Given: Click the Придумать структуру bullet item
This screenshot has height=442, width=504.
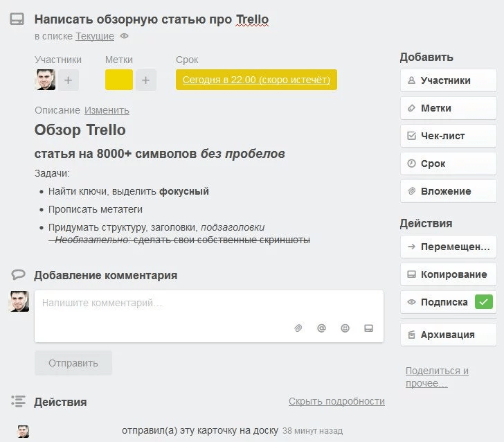Looking at the screenshot, I should 156,227.
